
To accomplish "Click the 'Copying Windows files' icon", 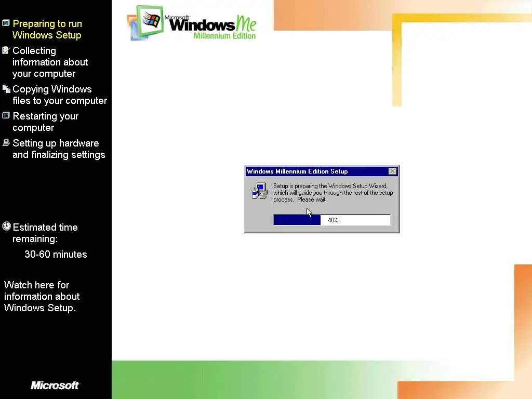I will point(6,89).
